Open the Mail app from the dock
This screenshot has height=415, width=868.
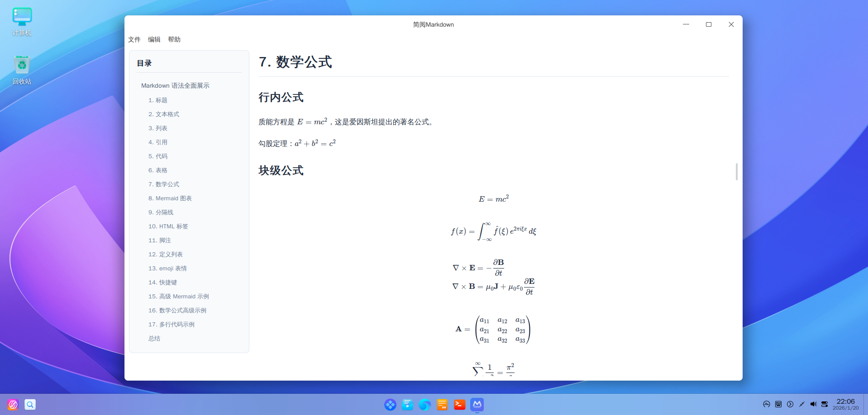407,405
